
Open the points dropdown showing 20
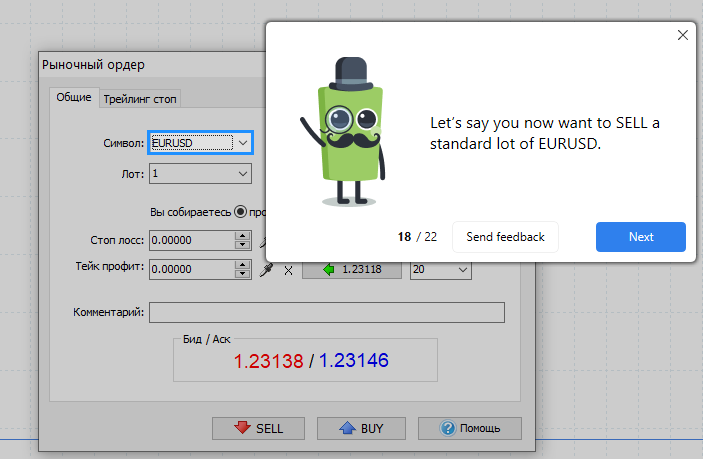461,269
